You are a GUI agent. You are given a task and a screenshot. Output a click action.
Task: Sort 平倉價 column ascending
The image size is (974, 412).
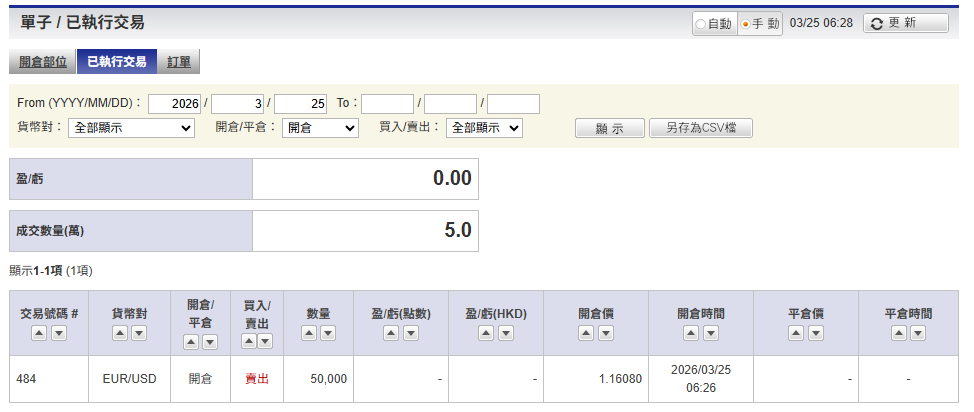(x=796, y=334)
